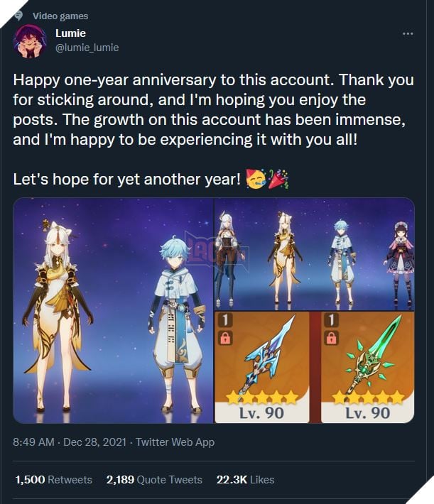
Task: View the 1,500 Retweets list
Action: point(54,480)
